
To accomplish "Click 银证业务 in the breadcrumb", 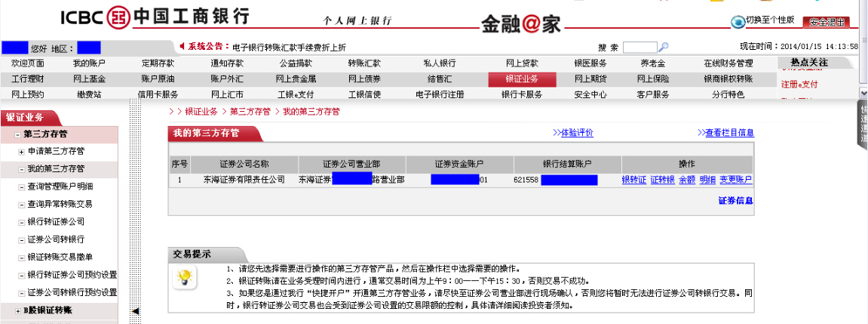I will tap(201, 112).
